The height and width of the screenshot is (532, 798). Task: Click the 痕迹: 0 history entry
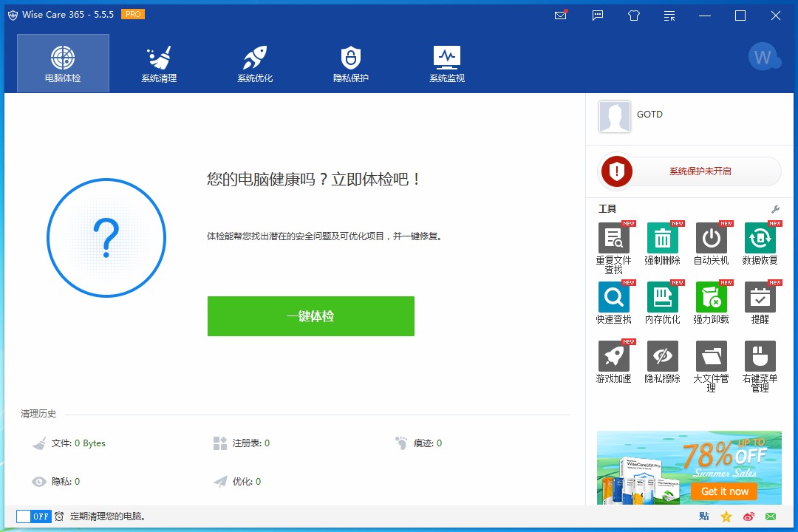[418, 443]
